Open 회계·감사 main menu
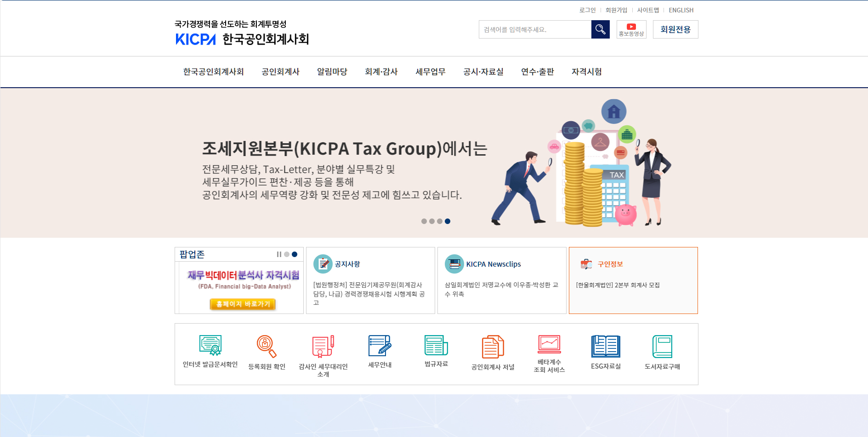868x437 pixels. [381, 72]
